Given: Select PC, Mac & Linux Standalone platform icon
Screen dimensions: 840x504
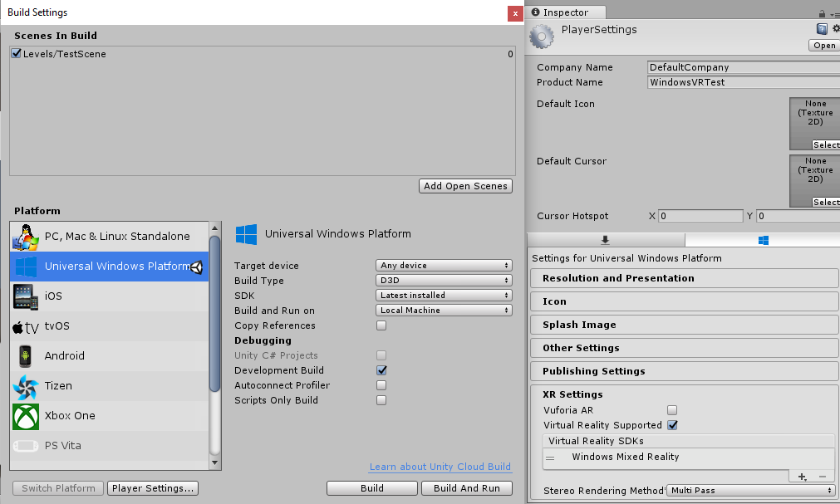Looking at the screenshot, I should [x=25, y=237].
